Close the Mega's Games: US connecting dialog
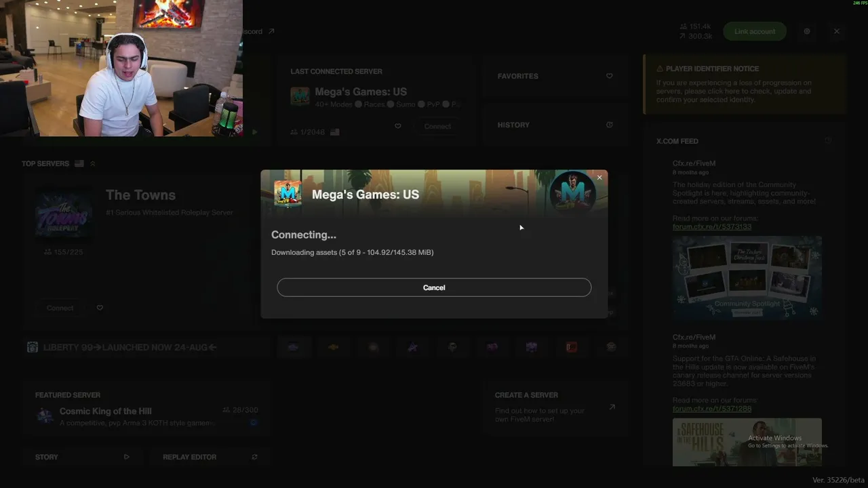Screen dimensions: 868x488 [599, 178]
